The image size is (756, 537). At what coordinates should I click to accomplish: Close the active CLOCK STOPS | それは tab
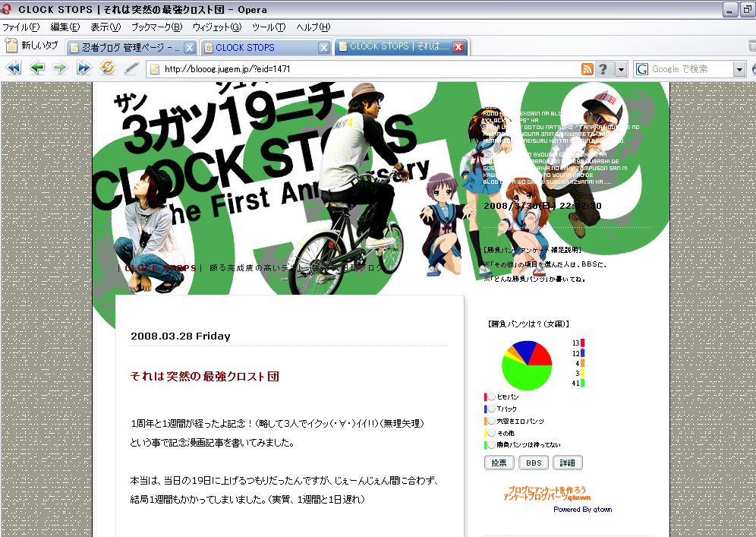[458, 47]
